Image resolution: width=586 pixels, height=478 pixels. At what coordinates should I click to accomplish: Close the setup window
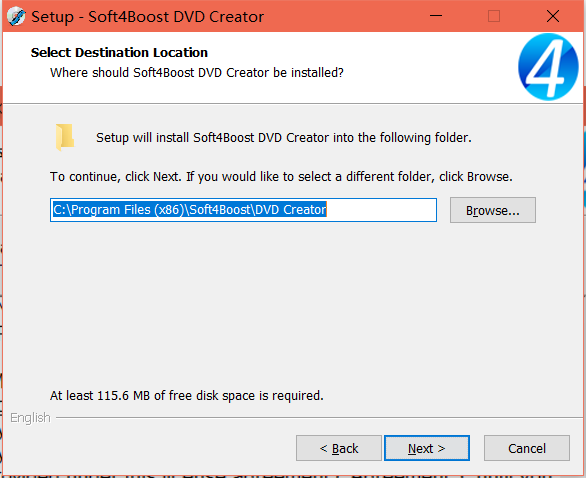(553, 16)
